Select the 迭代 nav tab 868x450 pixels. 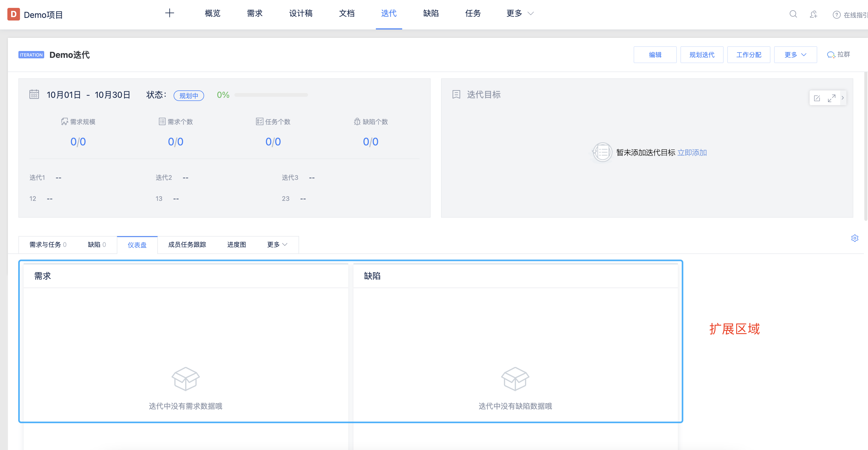click(x=389, y=13)
